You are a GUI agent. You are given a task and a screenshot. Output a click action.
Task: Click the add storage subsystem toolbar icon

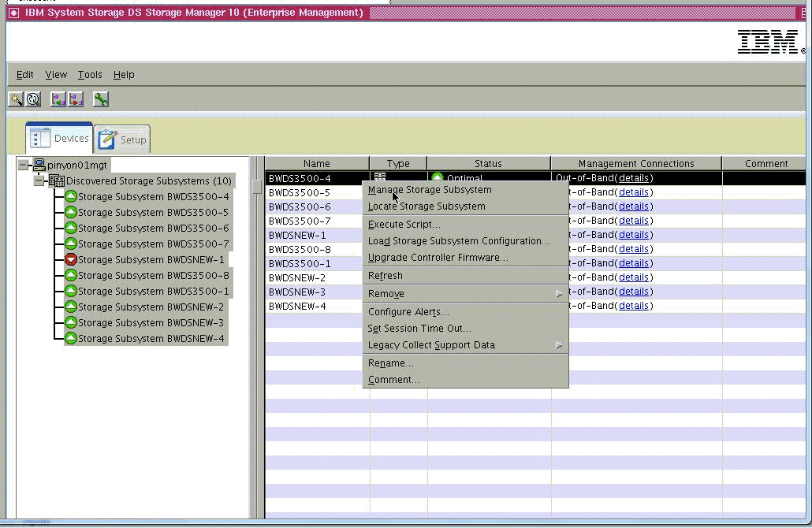[x=57, y=99]
